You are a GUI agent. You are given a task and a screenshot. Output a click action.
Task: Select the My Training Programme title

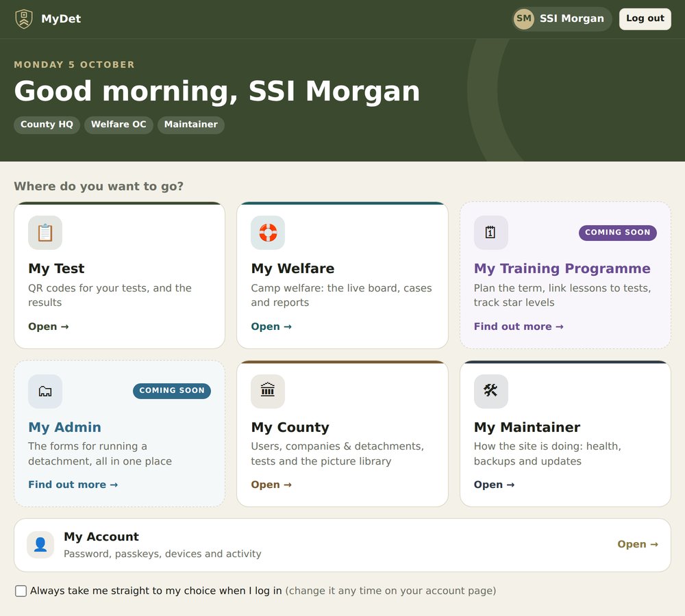562,268
